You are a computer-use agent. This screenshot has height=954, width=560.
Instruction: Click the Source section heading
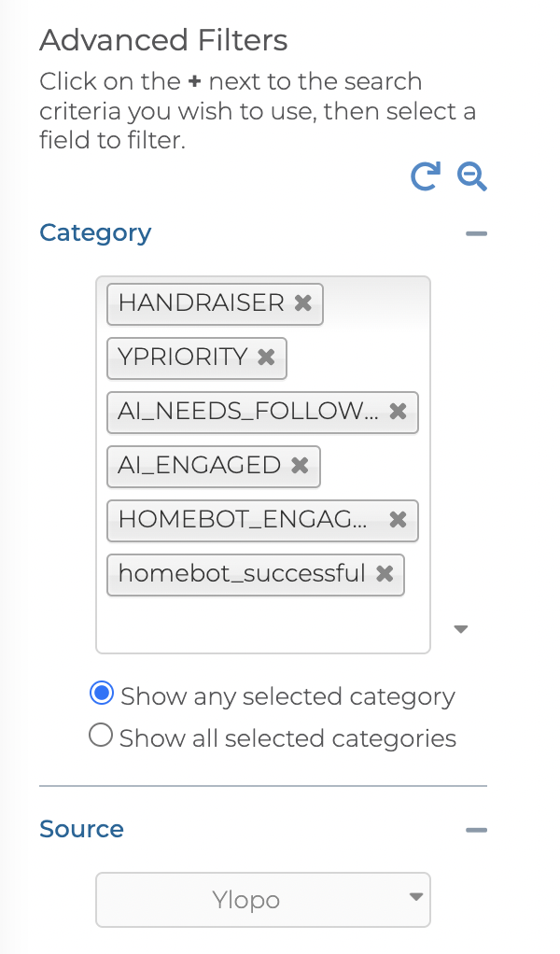point(81,829)
